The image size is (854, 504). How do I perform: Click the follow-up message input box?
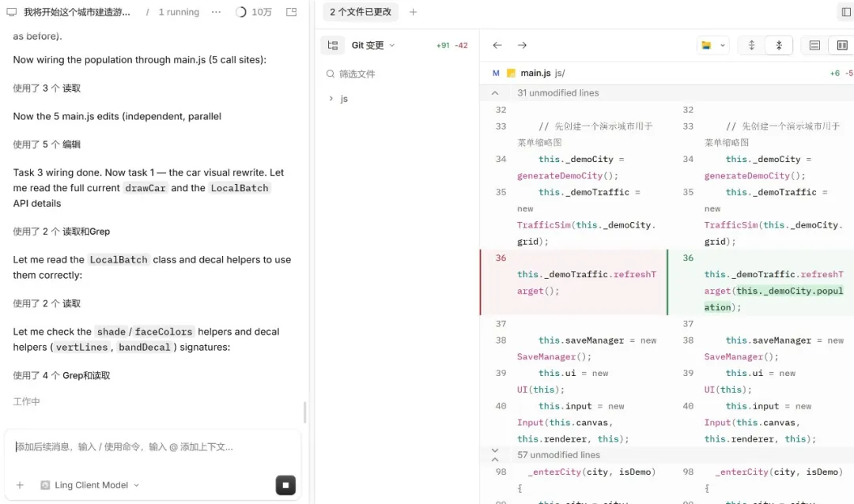[153, 447]
